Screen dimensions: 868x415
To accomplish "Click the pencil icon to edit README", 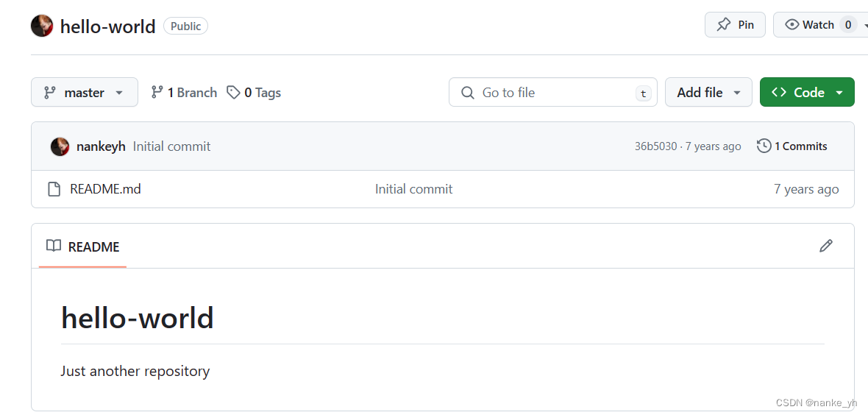I will [x=826, y=246].
